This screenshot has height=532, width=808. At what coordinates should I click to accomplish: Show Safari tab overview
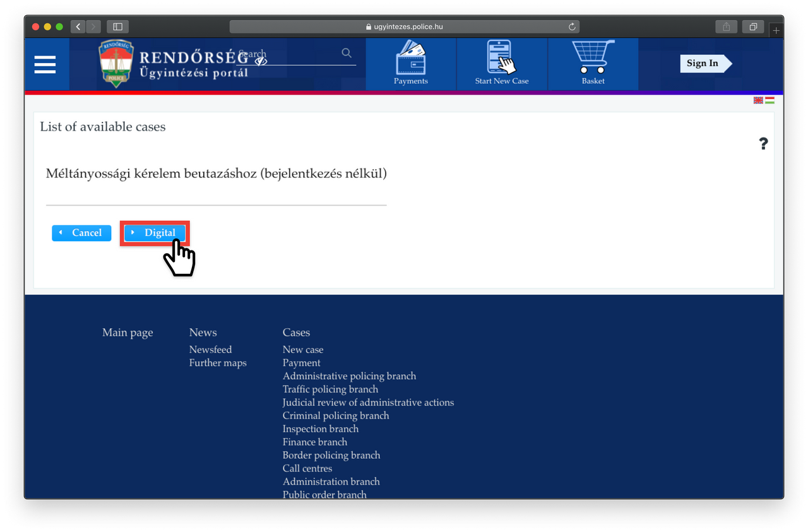753,27
